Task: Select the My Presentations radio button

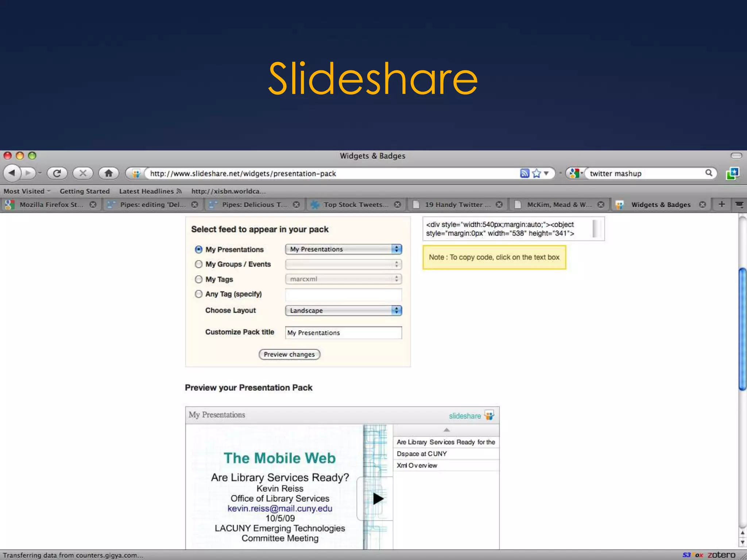Action: (198, 249)
